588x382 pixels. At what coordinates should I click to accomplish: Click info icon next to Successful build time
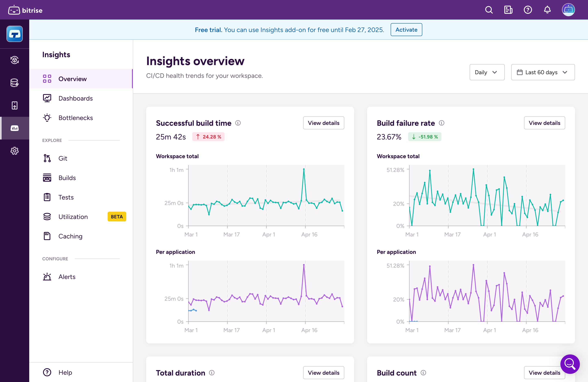click(238, 123)
